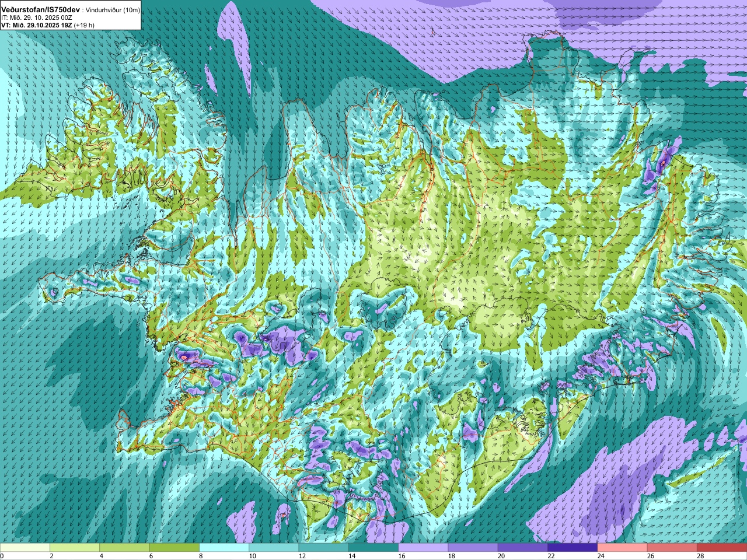Viewport: 747px width, 560px height.
Task: Select the dark indigo 22–24 legend swatch
Action: (x=573, y=547)
